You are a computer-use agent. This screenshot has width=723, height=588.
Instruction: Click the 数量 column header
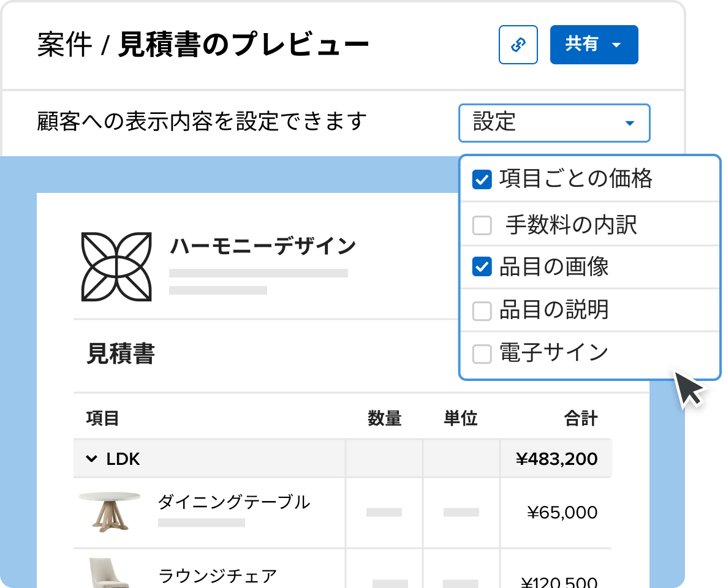click(x=384, y=418)
